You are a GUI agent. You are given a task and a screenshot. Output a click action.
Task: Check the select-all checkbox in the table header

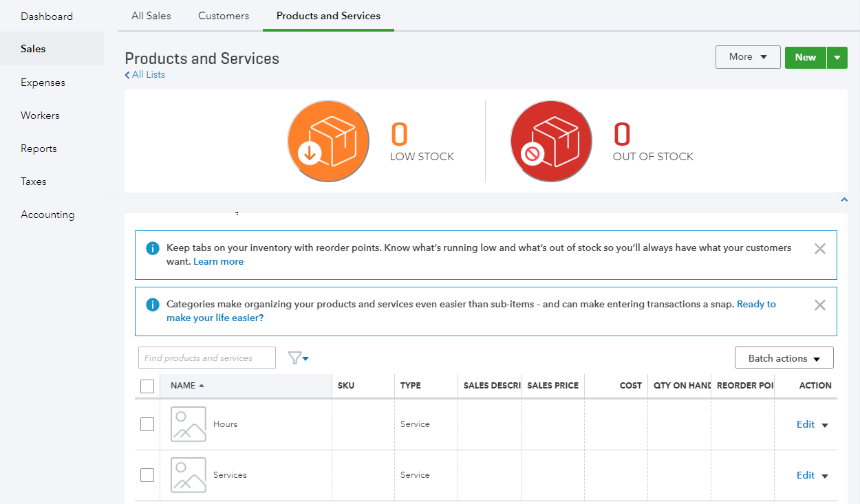tap(147, 386)
